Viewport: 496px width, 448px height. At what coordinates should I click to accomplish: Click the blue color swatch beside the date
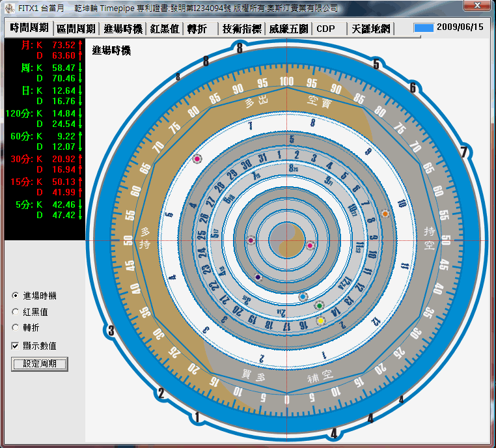(x=424, y=28)
